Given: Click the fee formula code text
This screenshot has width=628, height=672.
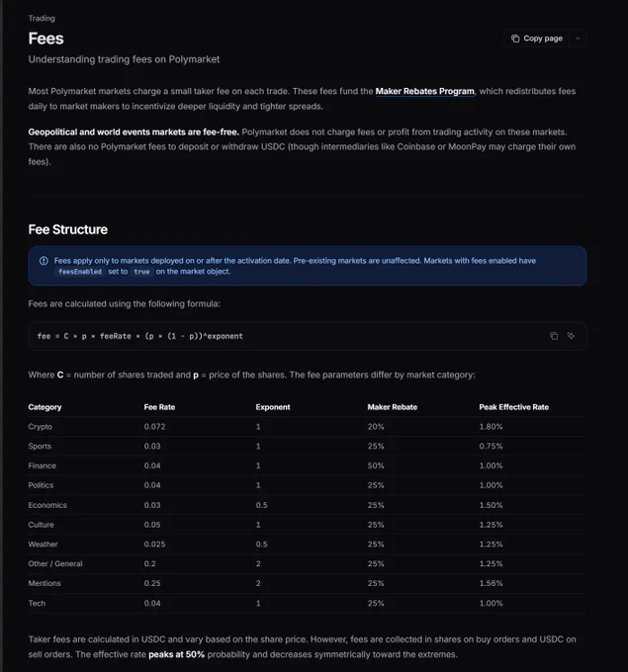Looking at the screenshot, I should pyautogui.click(x=139, y=336).
